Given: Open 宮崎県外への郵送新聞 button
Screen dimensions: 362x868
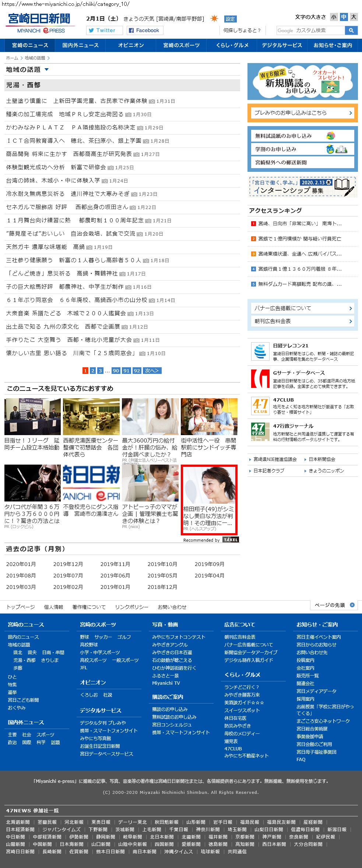Looking at the screenshot, I should coord(303,162).
